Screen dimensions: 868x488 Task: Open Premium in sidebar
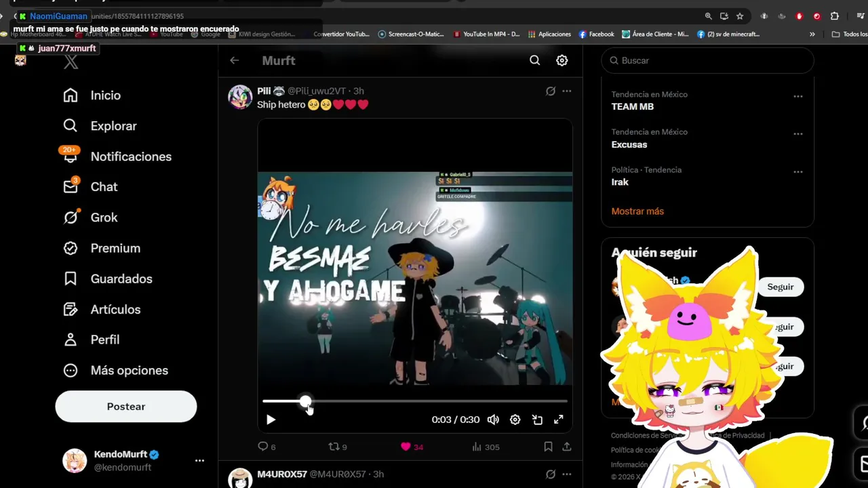102,248
